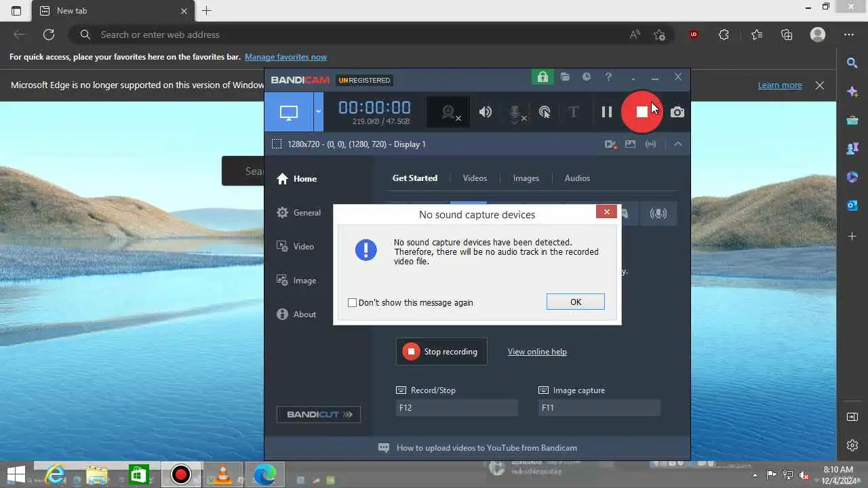This screenshot has height=488, width=868.
Task: Switch to the Images tab
Action: click(526, 178)
